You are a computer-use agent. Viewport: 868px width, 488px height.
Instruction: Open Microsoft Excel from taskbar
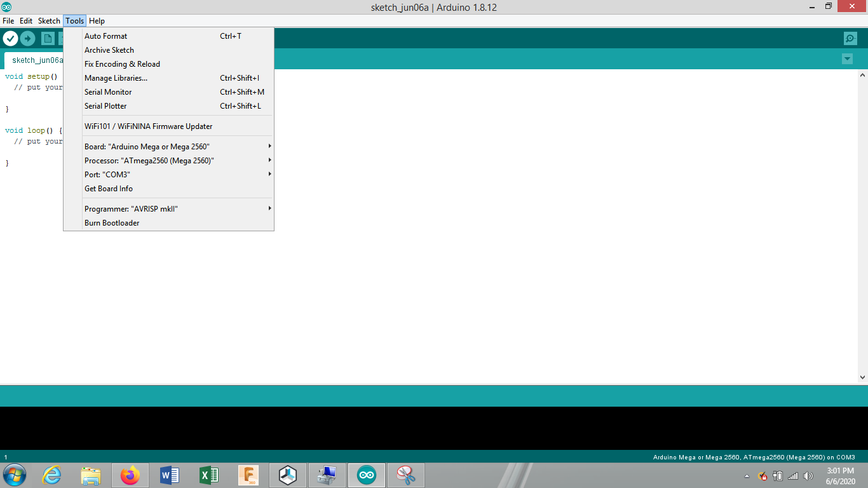click(209, 475)
